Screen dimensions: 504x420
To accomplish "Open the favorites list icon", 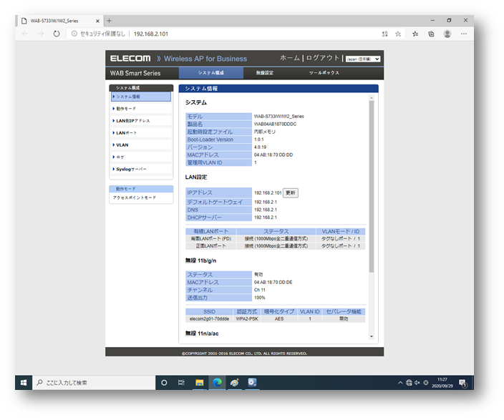I will [415, 34].
